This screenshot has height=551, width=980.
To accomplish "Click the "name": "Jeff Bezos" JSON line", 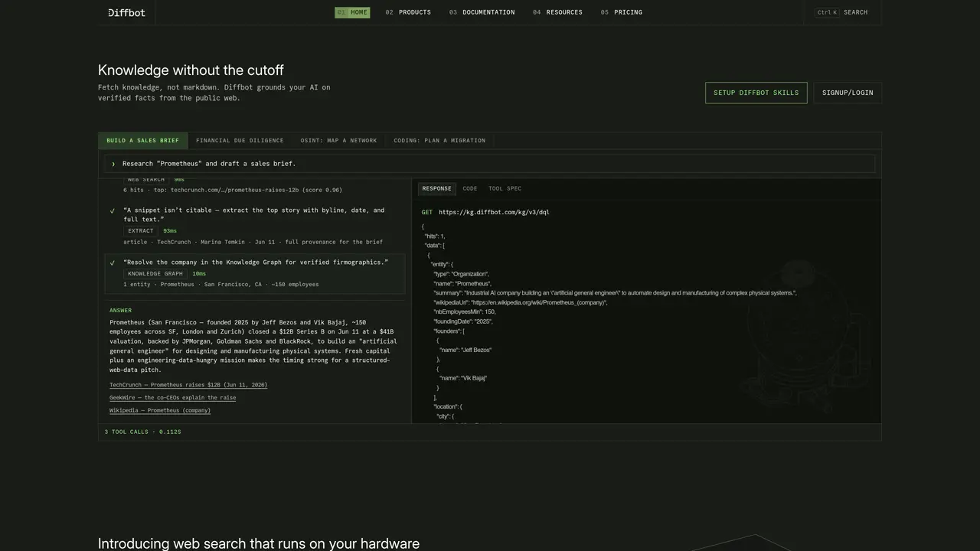I will coord(465,350).
